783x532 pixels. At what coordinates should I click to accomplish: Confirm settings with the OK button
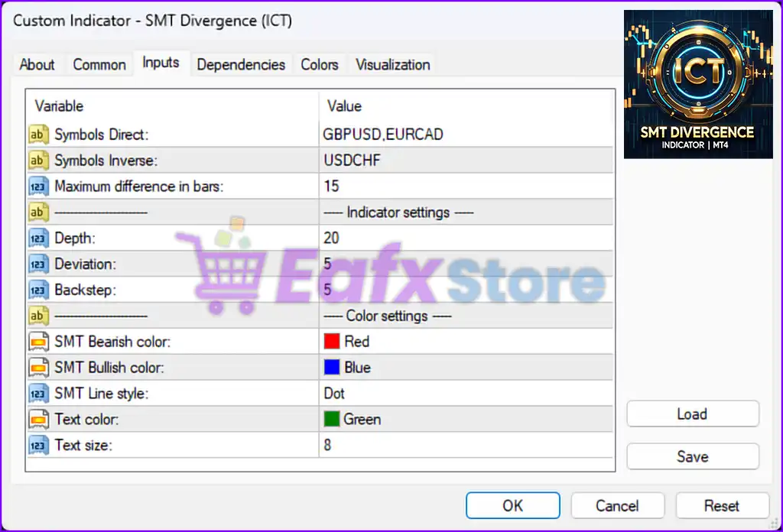click(x=513, y=505)
